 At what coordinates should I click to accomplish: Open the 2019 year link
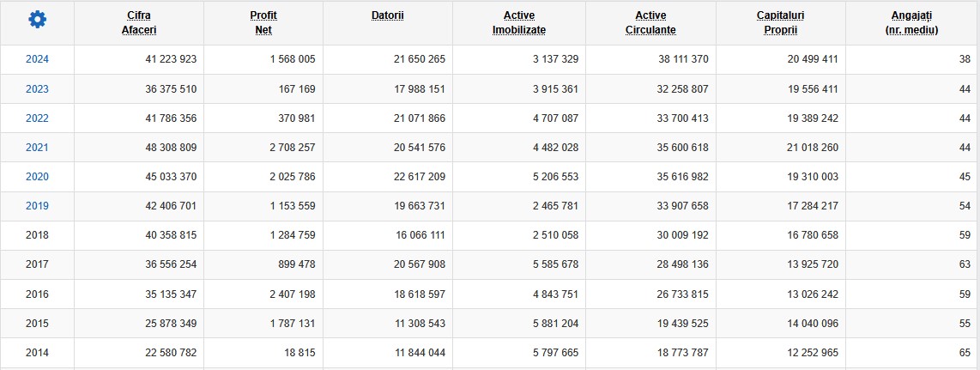coord(37,206)
